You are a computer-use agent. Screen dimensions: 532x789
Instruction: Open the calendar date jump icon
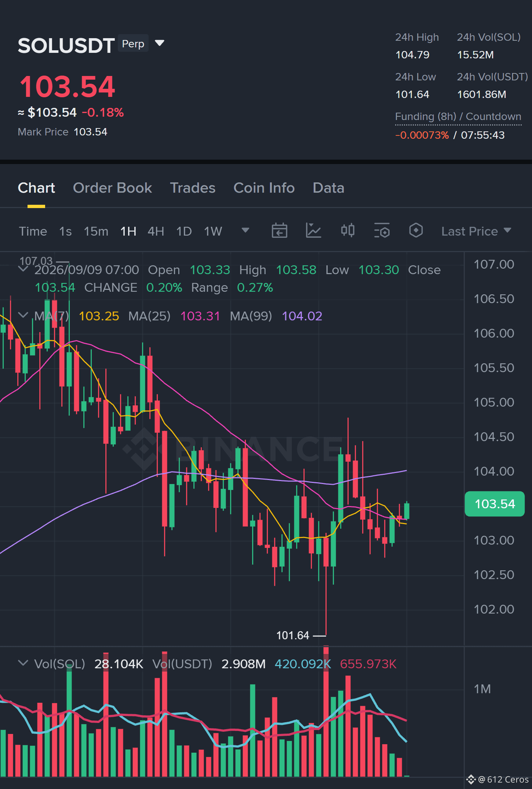click(279, 231)
